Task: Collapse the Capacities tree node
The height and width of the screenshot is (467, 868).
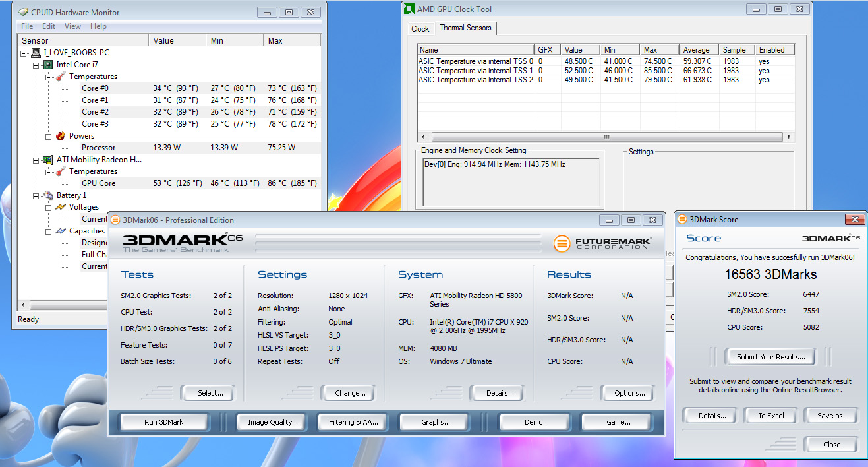Action: point(48,231)
